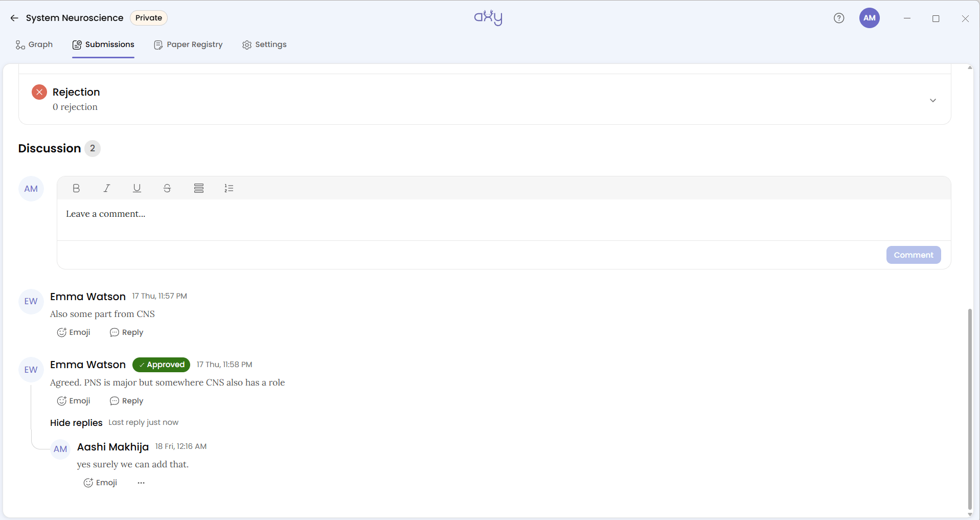Insert a bulleted list

(x=199, y=188)
